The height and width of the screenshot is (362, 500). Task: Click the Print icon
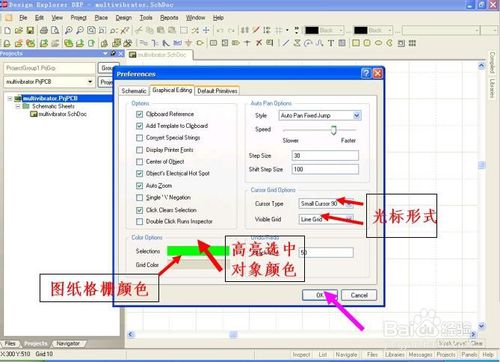tap(44, 31)
